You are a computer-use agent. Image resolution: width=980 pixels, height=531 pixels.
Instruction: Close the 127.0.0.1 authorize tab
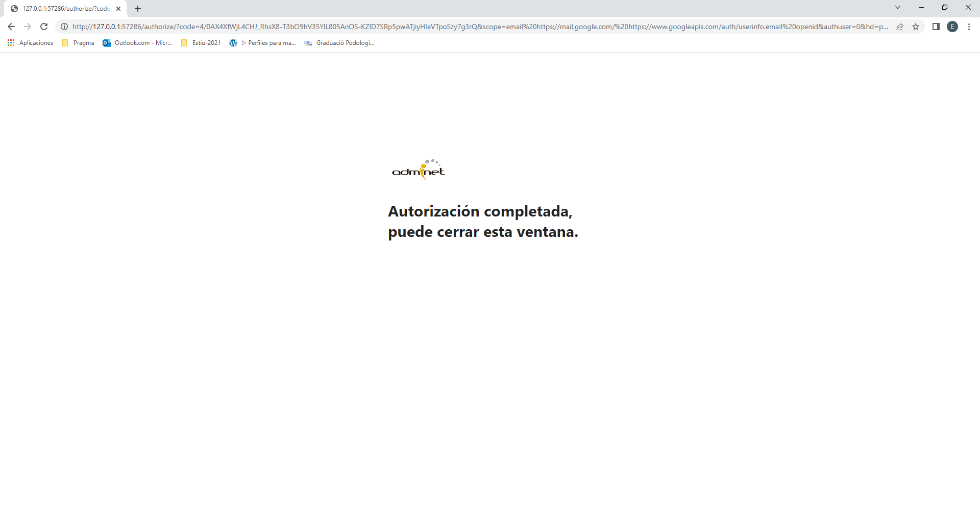point(118,9)
